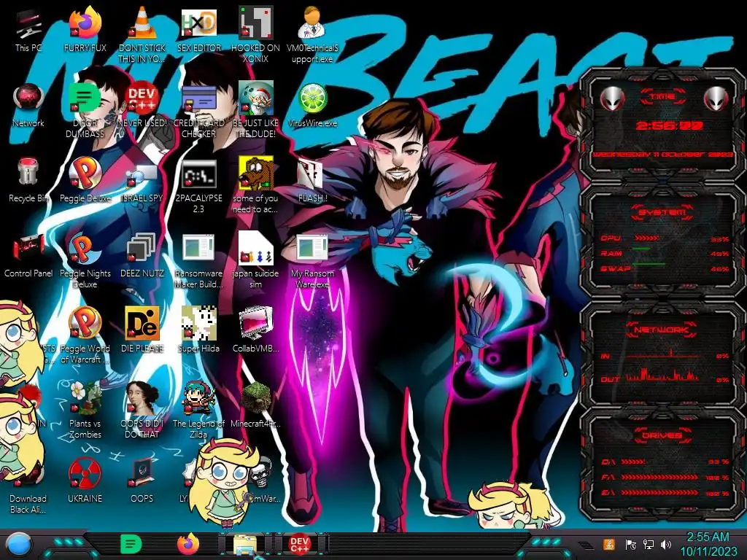Click the left alien head in Time widget
This screenshot has height=560, width=747.
[x=612, y=98]
